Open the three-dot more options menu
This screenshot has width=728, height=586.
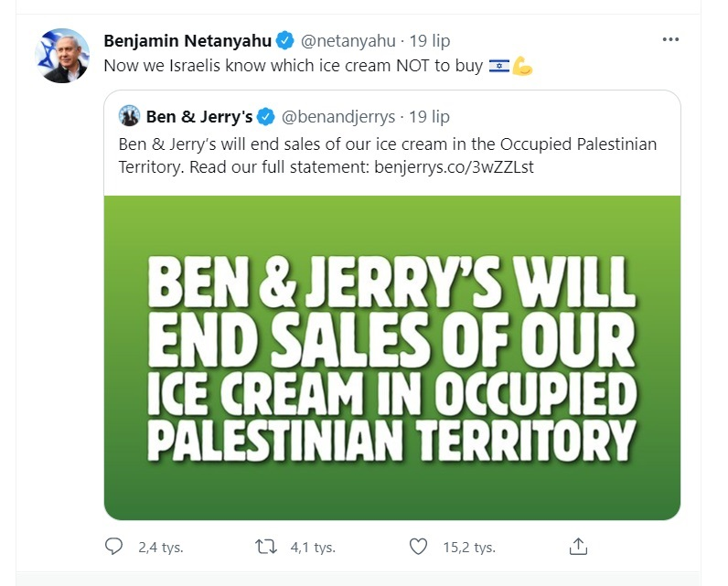point(671,40)
